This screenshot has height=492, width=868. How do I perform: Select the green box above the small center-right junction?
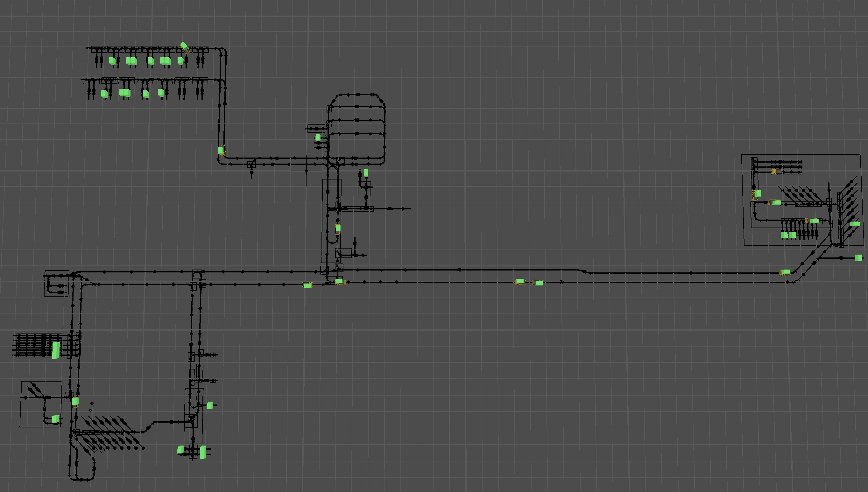click(x=366, y=173)
